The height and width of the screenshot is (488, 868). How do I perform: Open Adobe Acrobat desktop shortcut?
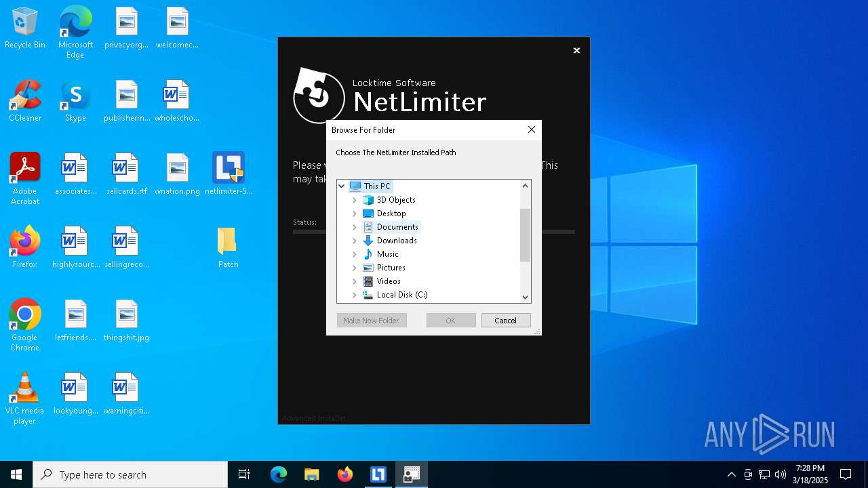25,178
